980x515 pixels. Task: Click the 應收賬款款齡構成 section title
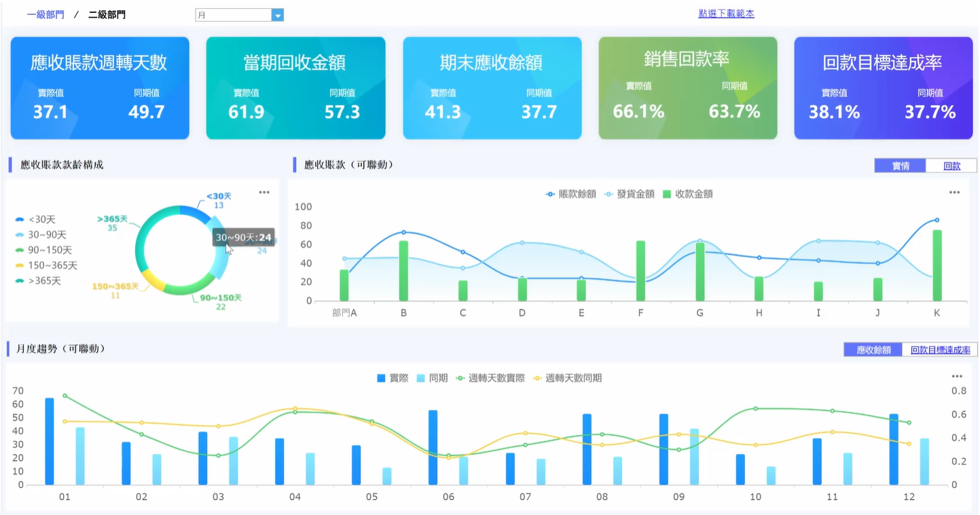point(62,165)
